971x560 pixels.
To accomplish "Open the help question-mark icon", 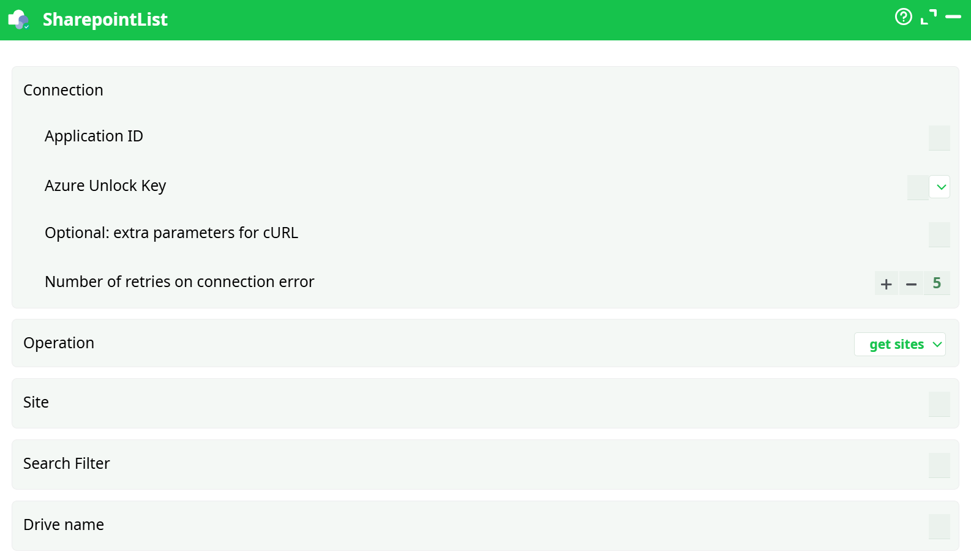I will (x=904, y=17).
